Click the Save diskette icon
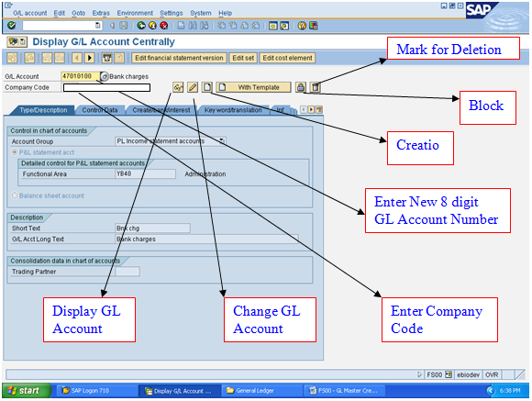 pyautogui.click(x=124, y=26)
